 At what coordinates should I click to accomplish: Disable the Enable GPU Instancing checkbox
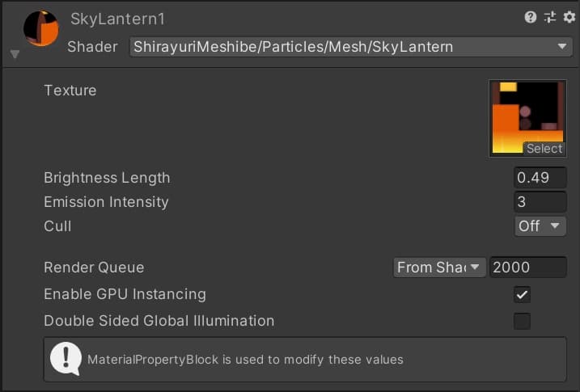pyautogui.click(x=523, y=294)
